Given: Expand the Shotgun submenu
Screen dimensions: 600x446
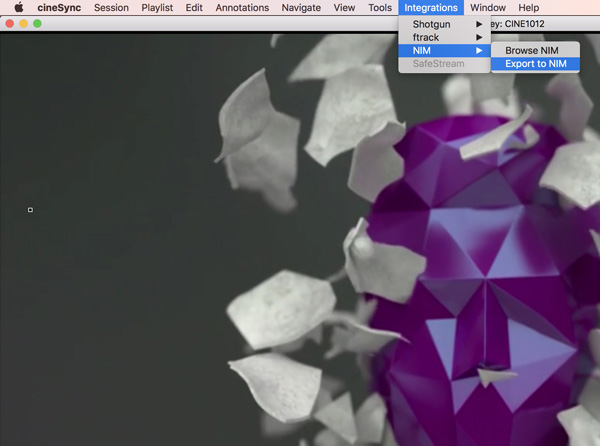Looking at the screenshot, I should tap(444, 24).
